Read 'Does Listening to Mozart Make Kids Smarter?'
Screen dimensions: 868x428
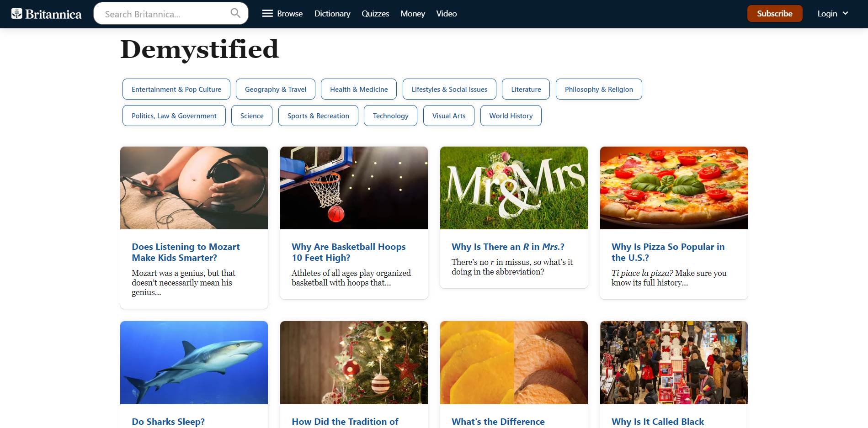(x=186, y=252)
